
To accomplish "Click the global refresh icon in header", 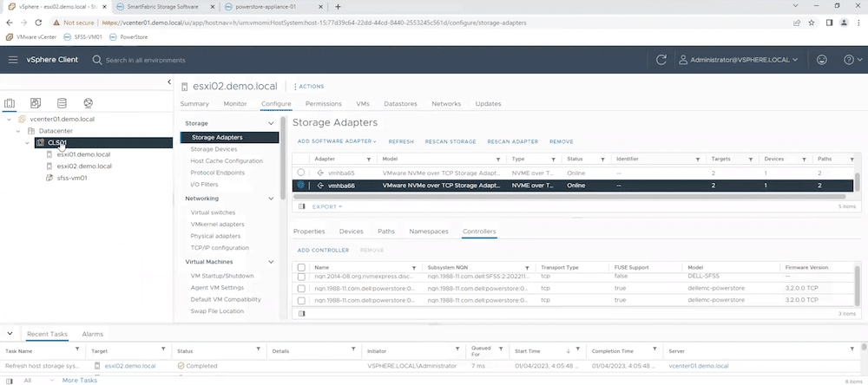I will coord(661,60).
